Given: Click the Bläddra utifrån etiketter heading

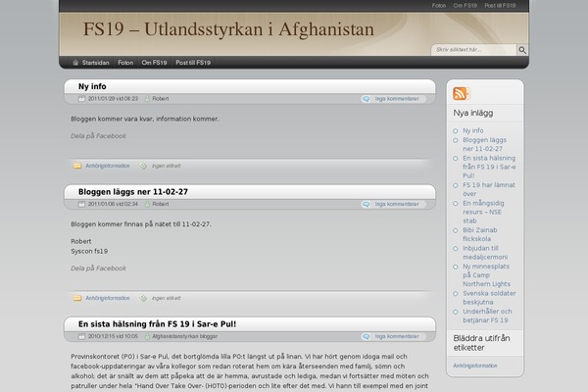Looking at the screenshot, I should coord(481,343).
